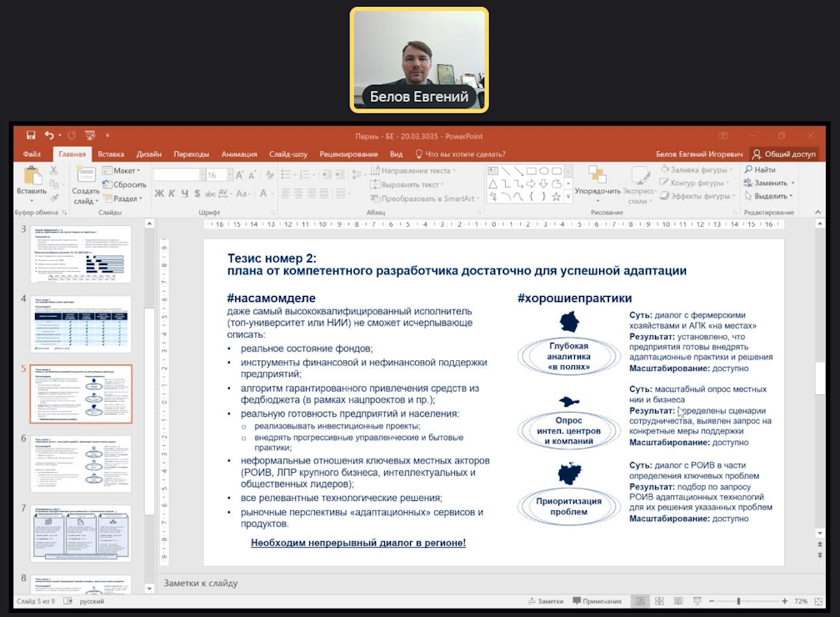Switch to the Слайд-шоу tab
This screenshot has height=617, width=840.
[288, 154]
